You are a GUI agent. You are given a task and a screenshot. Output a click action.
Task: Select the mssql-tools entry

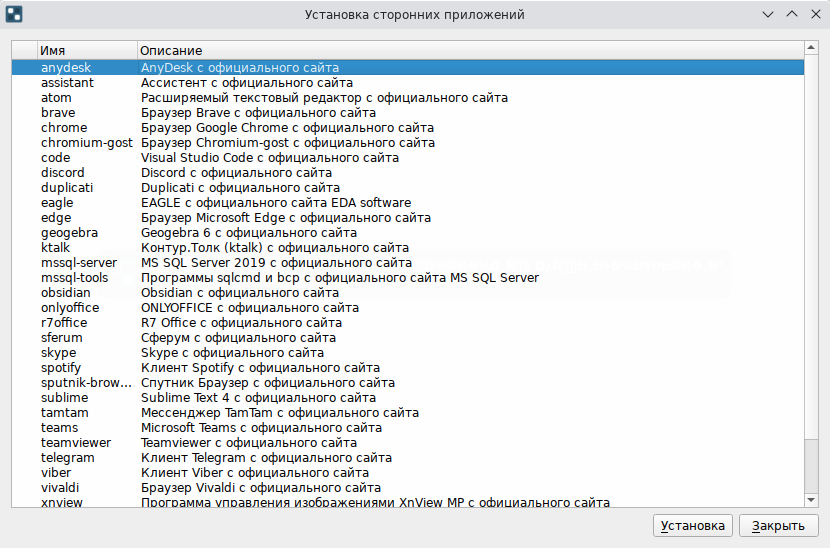click(408, 277)
